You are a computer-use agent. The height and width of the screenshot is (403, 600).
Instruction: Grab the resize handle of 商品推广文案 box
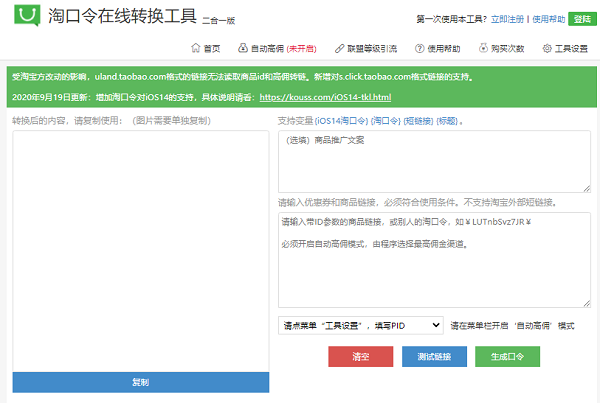(587, 188)
